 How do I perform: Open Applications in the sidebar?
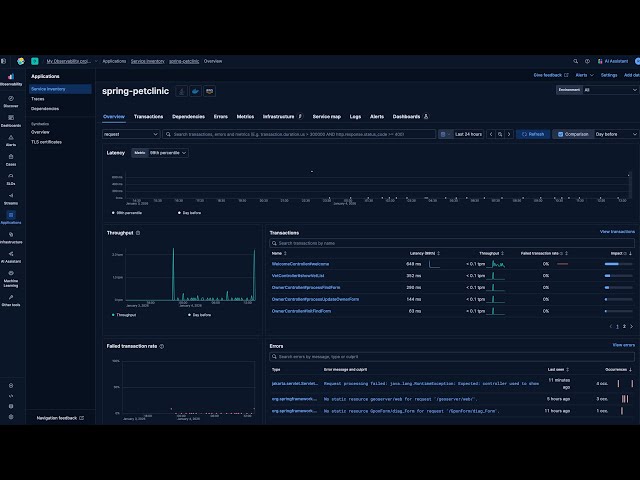11,218
